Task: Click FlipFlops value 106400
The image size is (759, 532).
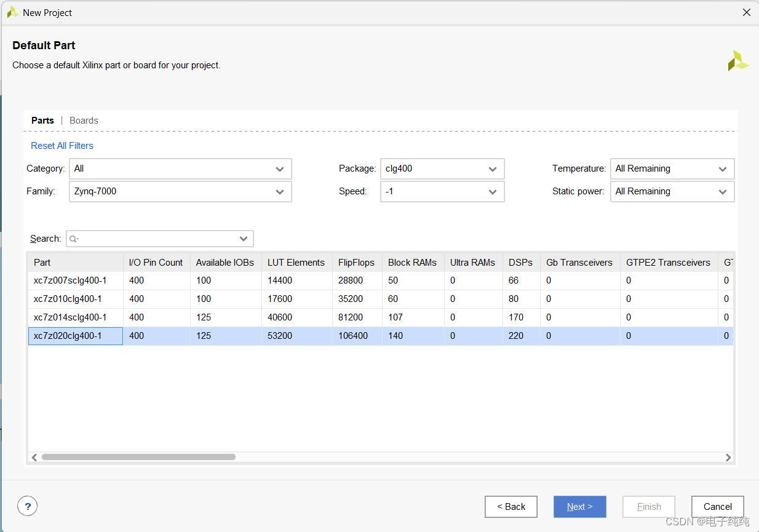Action: pyautogui.click(x=353, y=336)
